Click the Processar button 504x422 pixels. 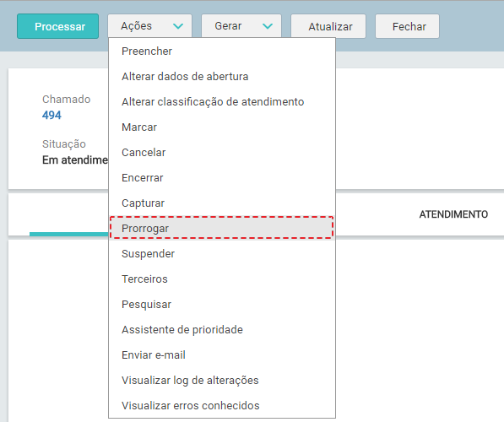pos(58,26)
